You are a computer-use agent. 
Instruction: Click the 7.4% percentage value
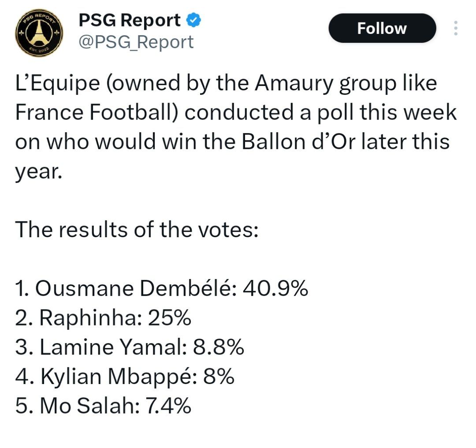[x=168, y=406]
